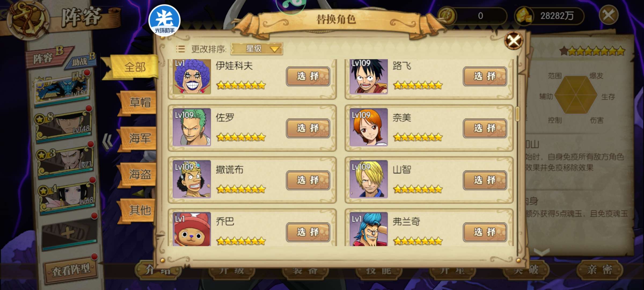This screenshot has width=644, height=290.
Task: Click the anchor emblem beside 阵容 title
Action: click(28, 19)
